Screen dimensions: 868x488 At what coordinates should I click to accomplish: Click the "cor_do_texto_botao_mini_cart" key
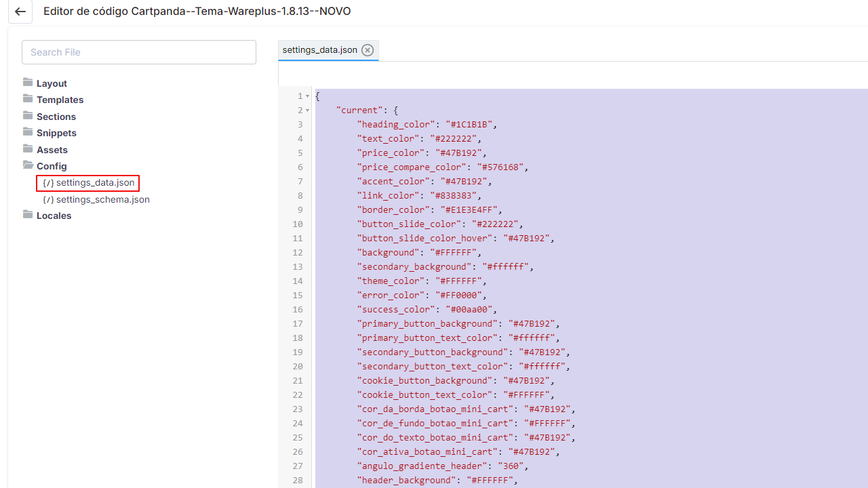(435, 437)
